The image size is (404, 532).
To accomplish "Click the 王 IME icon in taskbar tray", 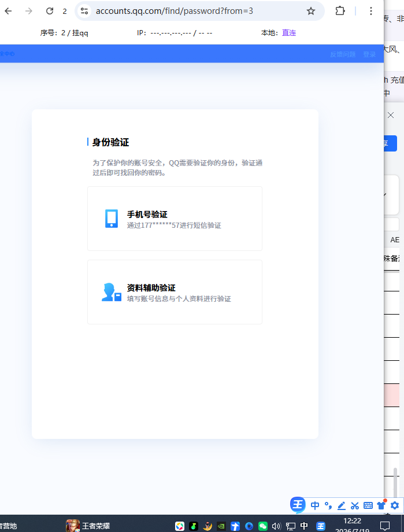I will (x=321, y=526).
